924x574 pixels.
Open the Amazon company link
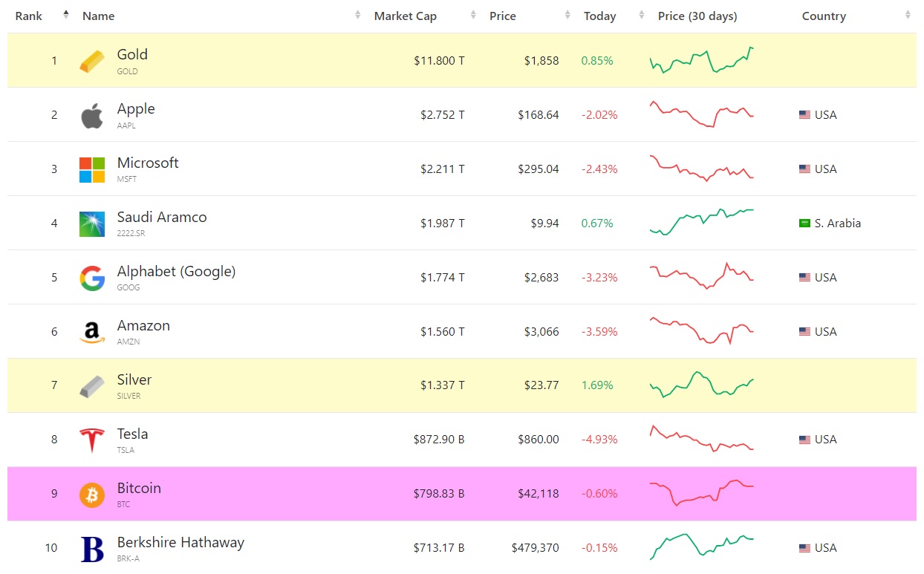pyautogui.click(x=143, y=325)
